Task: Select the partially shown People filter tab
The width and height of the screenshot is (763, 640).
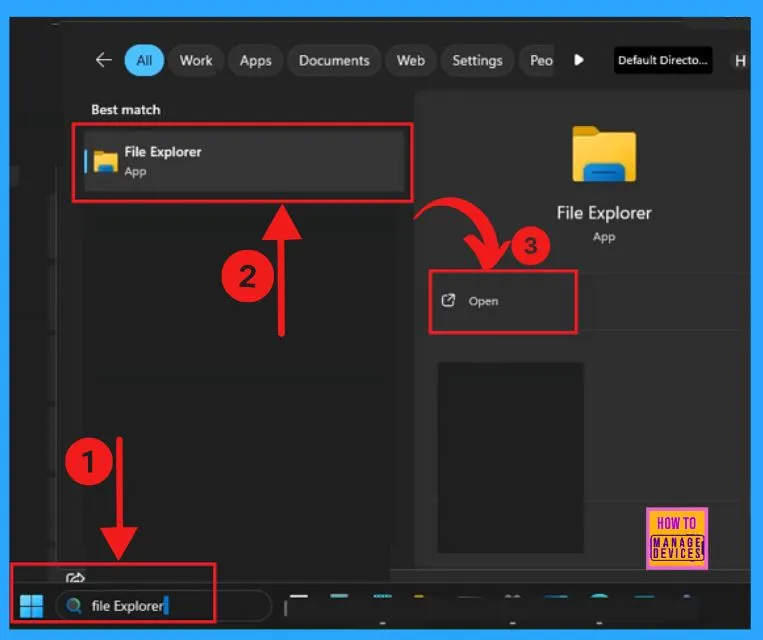Action: [x=537, y=60]
